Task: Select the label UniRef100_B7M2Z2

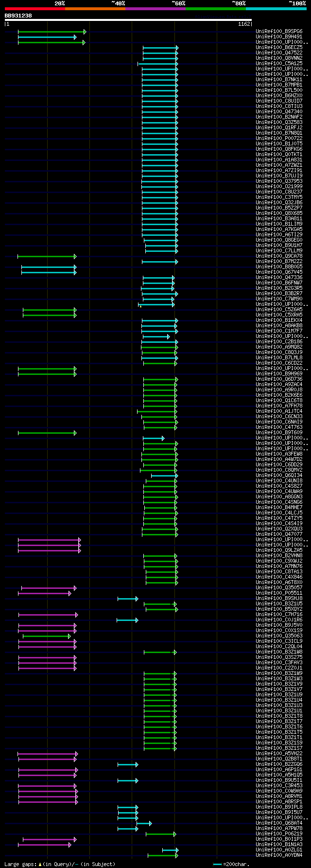Action: tap(279, 262)
